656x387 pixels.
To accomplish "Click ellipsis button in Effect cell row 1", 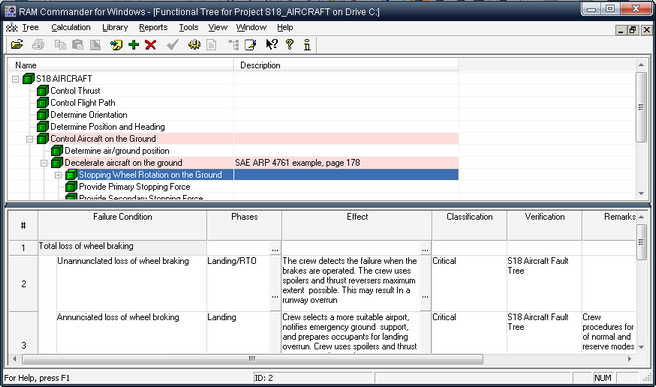I will coord(425,249).
